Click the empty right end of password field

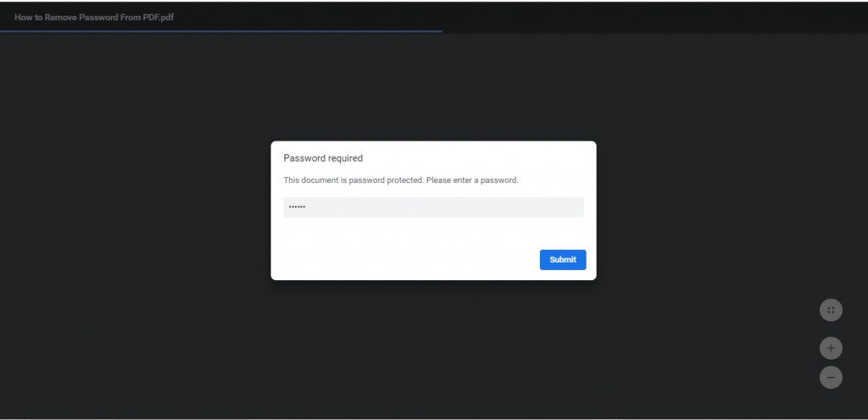pyautogui.click(x=526, y=207)
